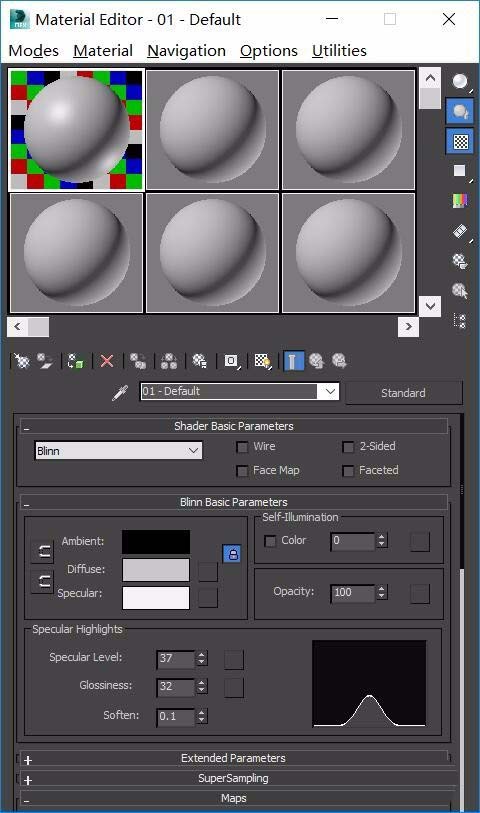480x813 pixels.
Task: Click the red Reset Map/Material icon
Action: click(x=107, y=361)
